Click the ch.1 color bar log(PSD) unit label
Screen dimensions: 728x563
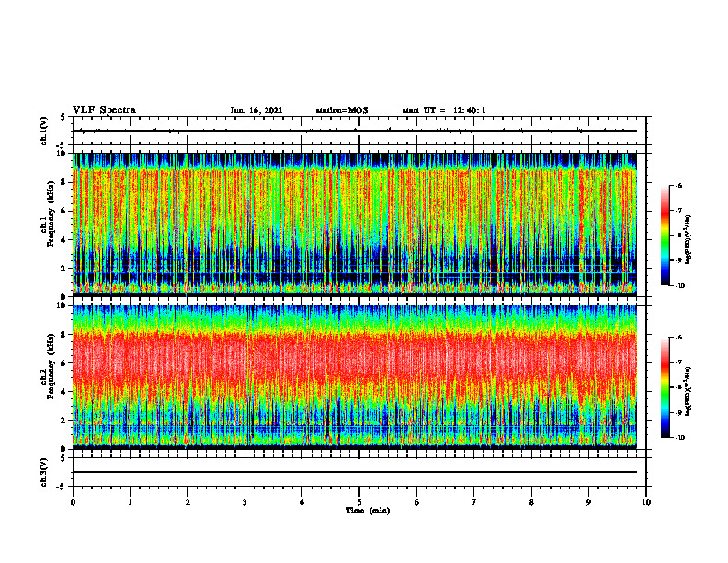click(x=688, y=240)
